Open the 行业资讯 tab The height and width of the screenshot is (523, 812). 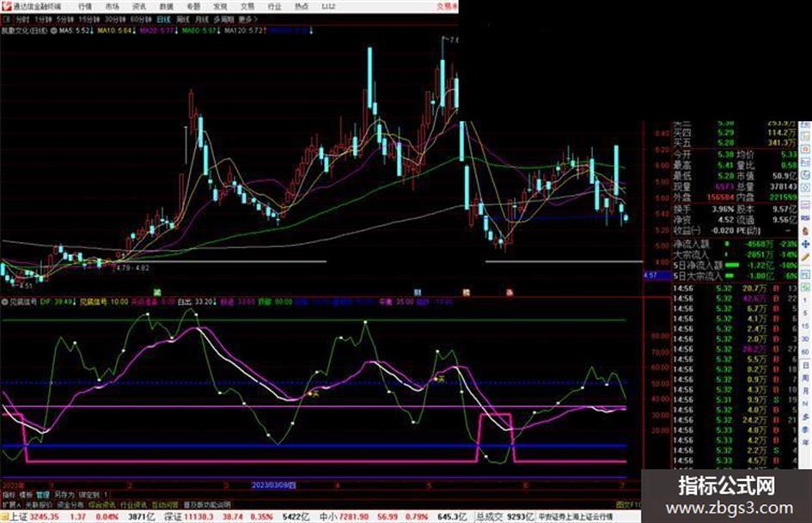(133, 504)
